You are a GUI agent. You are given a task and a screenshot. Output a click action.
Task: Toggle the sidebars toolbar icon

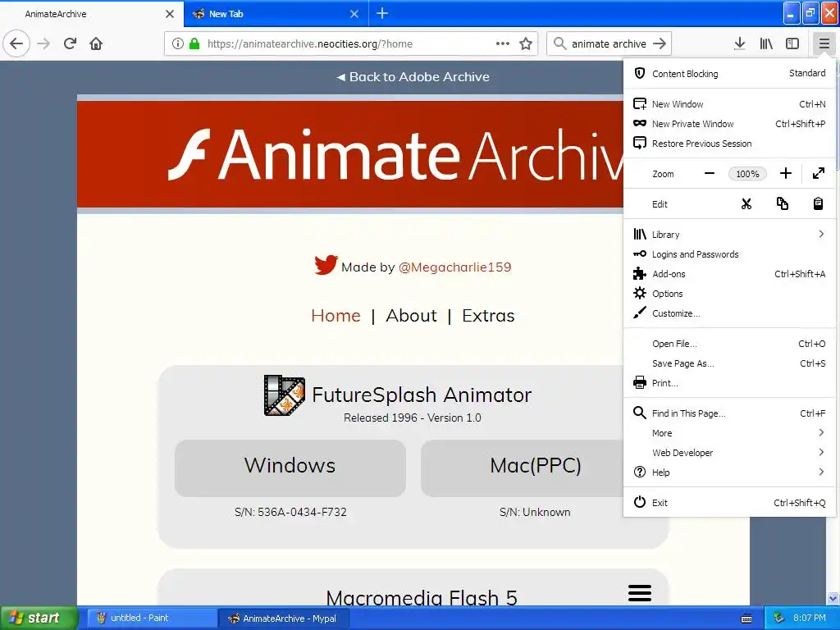pos(792,43)
